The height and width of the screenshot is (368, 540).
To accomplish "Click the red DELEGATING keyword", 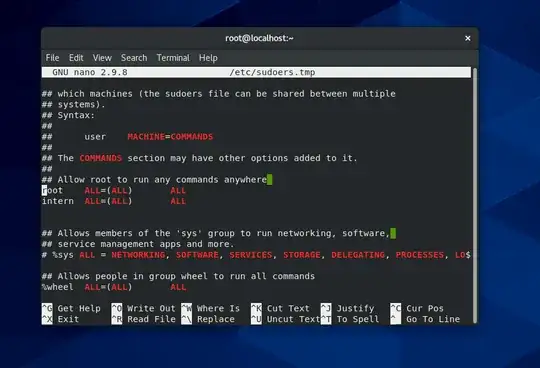I will tap(358, 255).
